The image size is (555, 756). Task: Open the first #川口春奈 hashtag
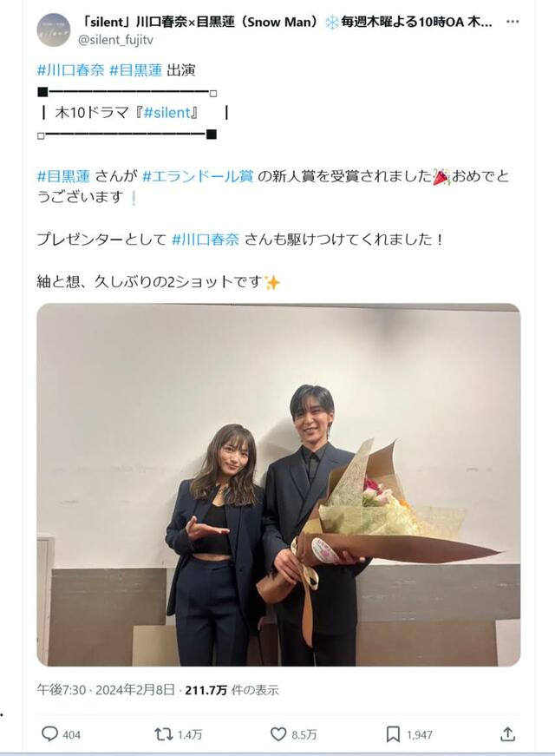tap(70, 70)
